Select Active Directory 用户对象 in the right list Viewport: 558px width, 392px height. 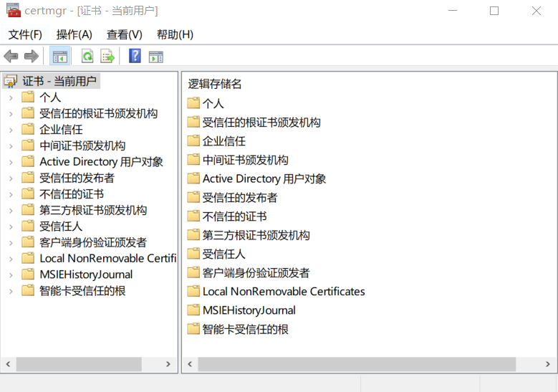pyautogui.click(x=264, y=178)
